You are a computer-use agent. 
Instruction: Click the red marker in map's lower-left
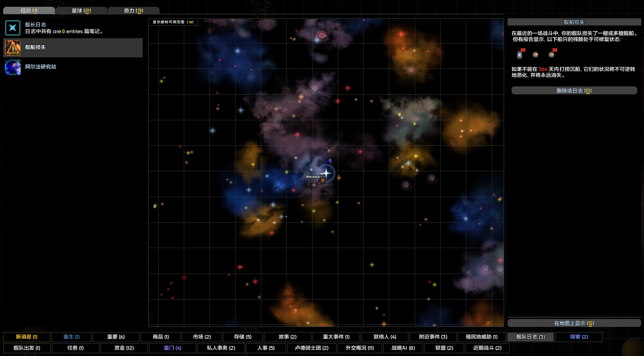(x=184, y=278)
